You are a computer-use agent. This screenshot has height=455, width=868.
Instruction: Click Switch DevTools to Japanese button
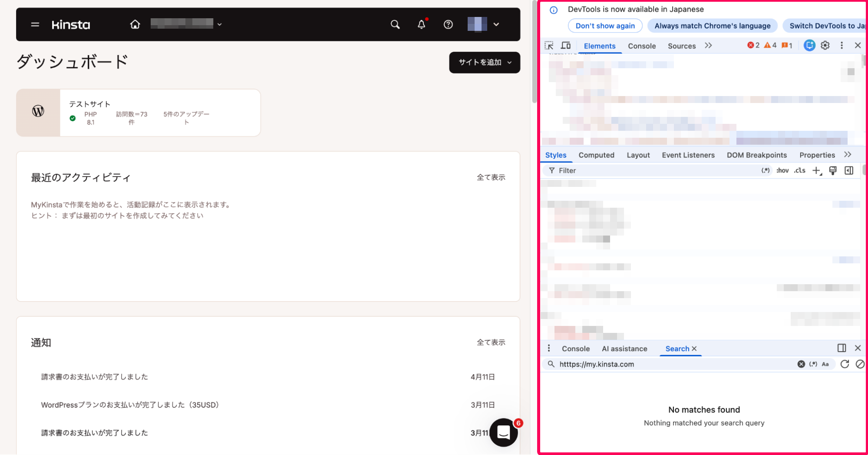825,26
